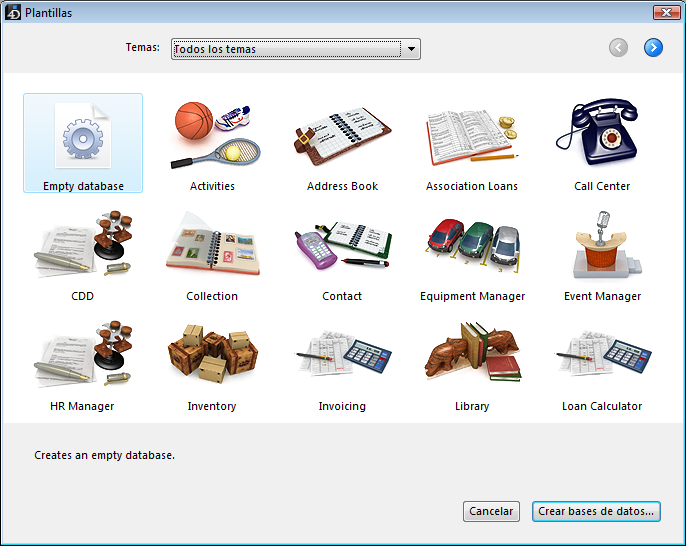Pick the Address Book template icon

pos(342,135)
